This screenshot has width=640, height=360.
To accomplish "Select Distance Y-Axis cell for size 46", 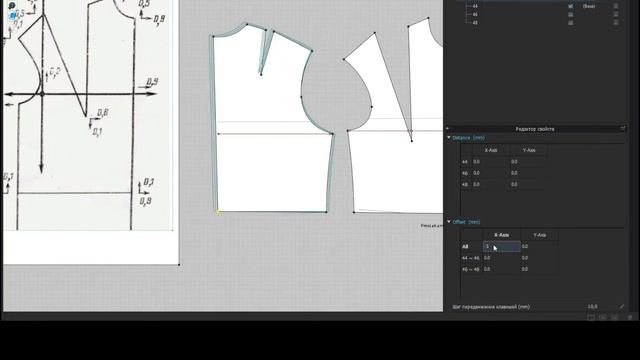I will 529,173.
